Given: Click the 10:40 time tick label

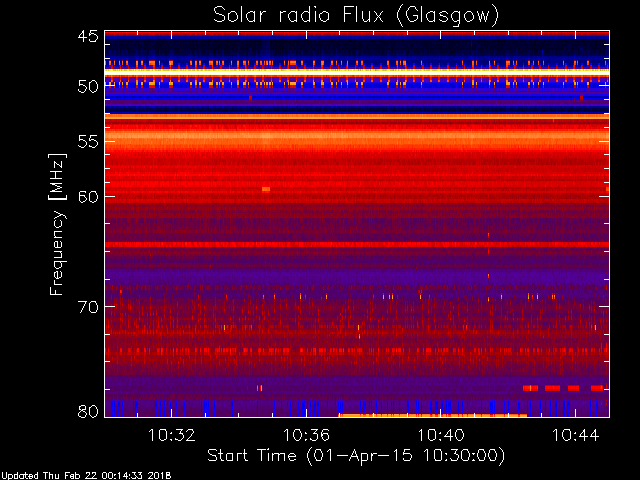Looking at the screenshot, I should (441, 435).
